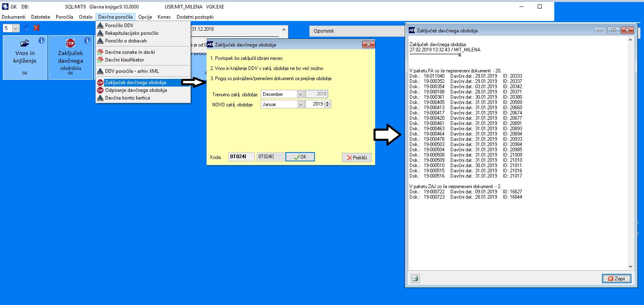Screen dimensions: 644x305
Task: Click scroll up arrow in report window
Action: click(x=630, y=40)
